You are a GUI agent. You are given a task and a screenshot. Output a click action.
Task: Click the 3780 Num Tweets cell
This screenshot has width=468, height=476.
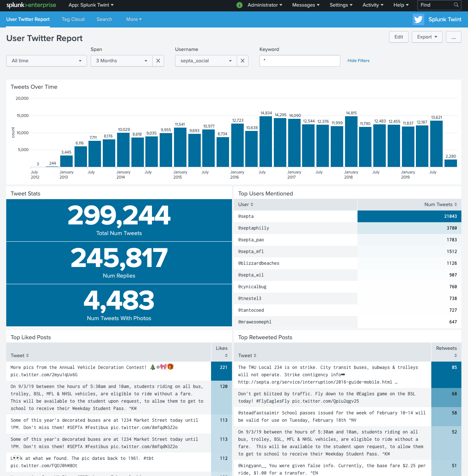coord(410,228)
